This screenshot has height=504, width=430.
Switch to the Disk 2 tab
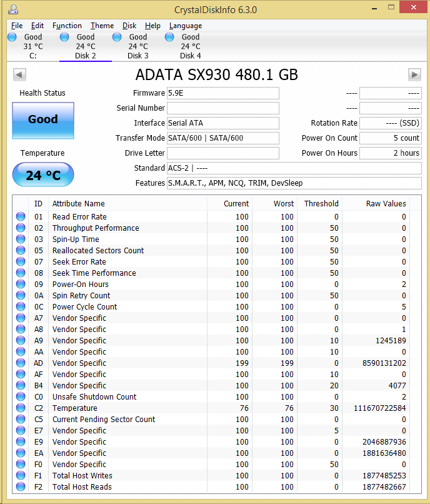pos(86,47)
